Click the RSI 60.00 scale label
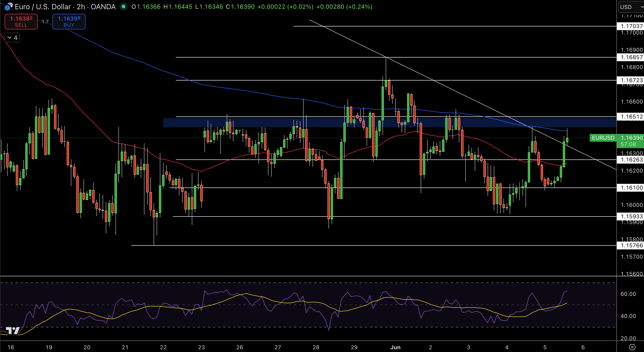 pyautogui.click(x=628, y=294)
